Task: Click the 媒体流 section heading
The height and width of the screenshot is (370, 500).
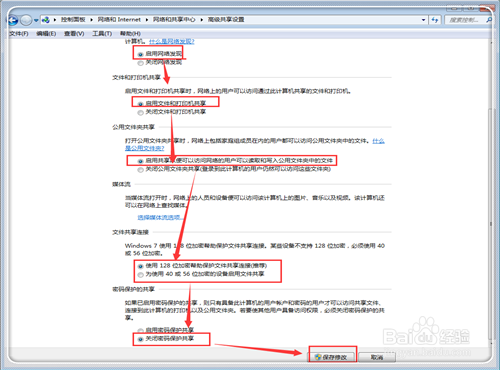Action: (x=121, y=184)
